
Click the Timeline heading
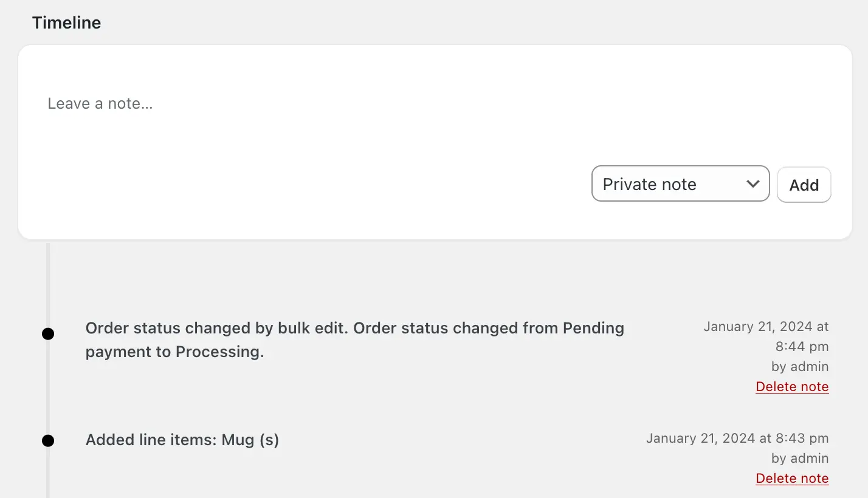[66, 22]
